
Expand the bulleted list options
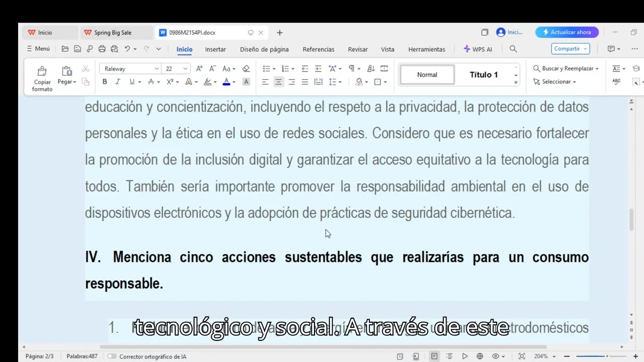coord(274,69)
